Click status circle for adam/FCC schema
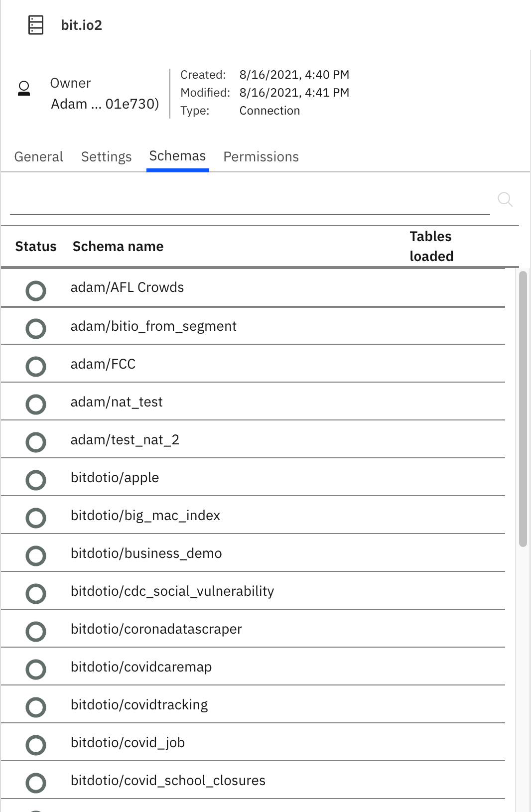Viewport: 531px width, 812px height. point(36,367)
